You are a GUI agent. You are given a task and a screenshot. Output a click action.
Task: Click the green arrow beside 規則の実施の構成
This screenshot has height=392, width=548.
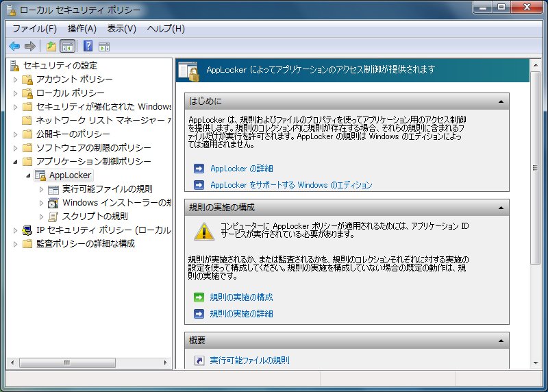coord(199,297)
